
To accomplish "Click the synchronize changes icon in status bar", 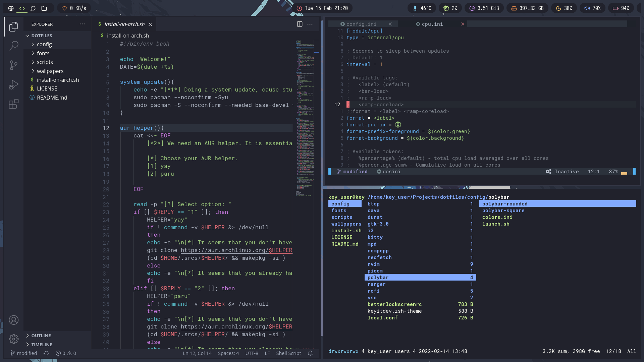I will (46, 353).
